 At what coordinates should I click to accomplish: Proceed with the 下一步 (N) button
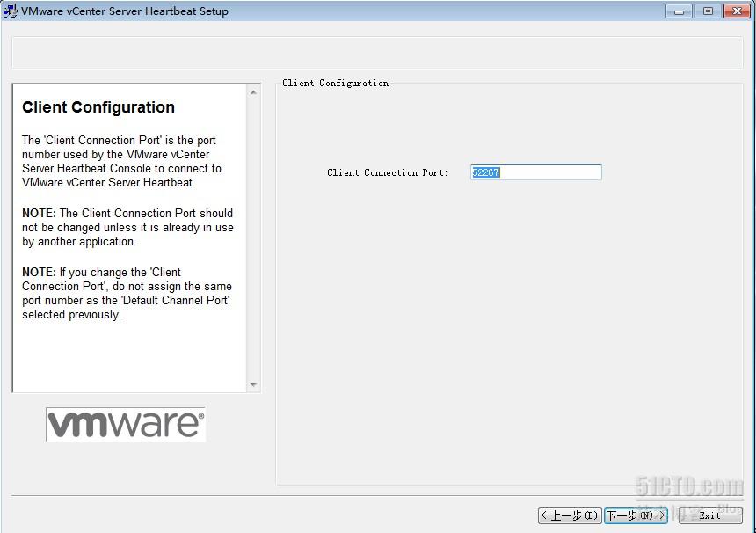636,515
